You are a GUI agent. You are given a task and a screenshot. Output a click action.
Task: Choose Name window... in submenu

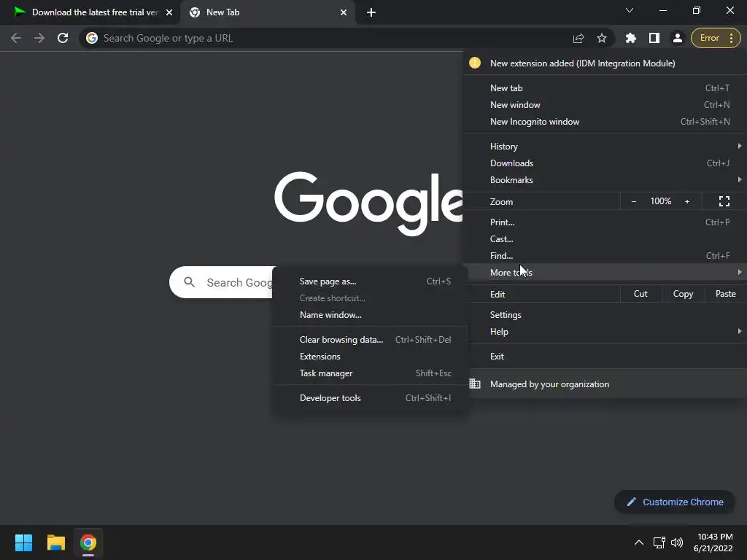370,315
